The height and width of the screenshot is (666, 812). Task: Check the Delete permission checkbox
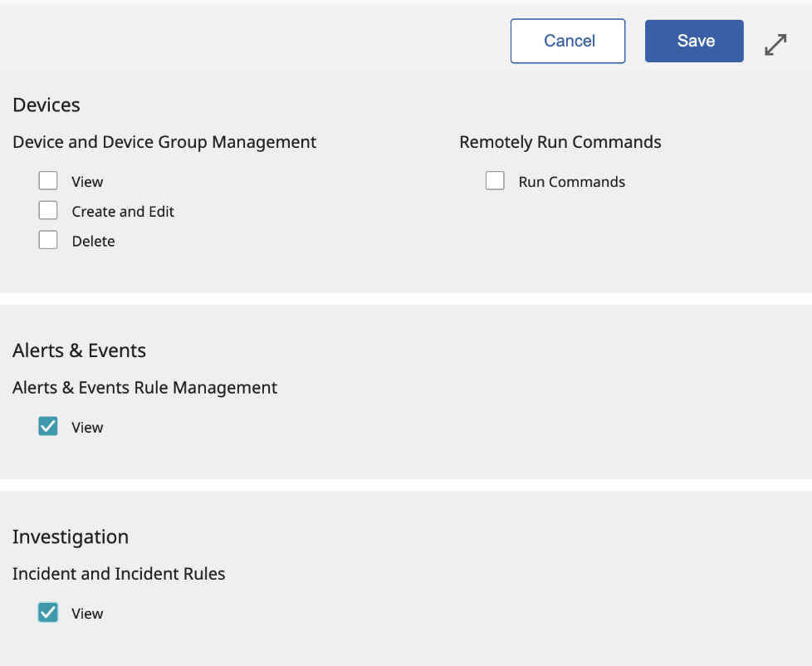point(48,241)
